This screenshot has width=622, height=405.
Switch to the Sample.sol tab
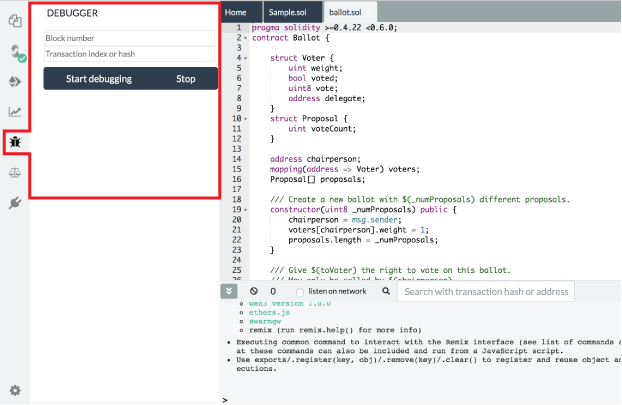288,12
